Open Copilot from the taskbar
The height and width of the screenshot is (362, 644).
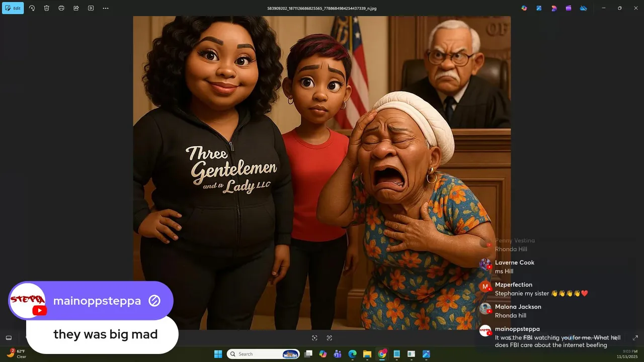click(x=323, y=354)
